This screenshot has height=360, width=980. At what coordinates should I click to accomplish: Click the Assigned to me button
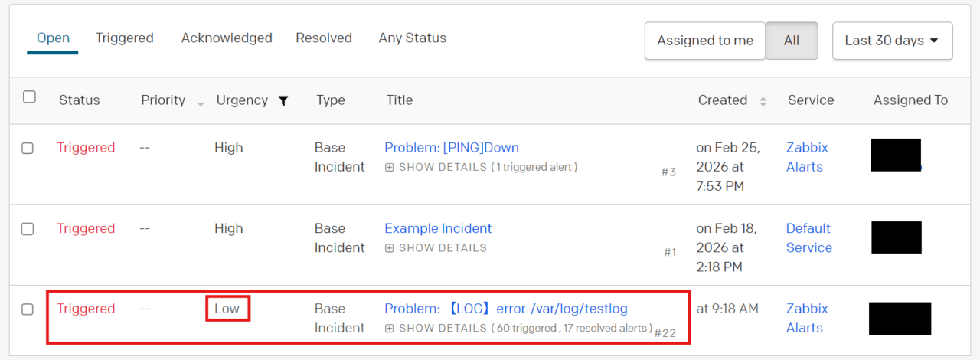(705, 41)
